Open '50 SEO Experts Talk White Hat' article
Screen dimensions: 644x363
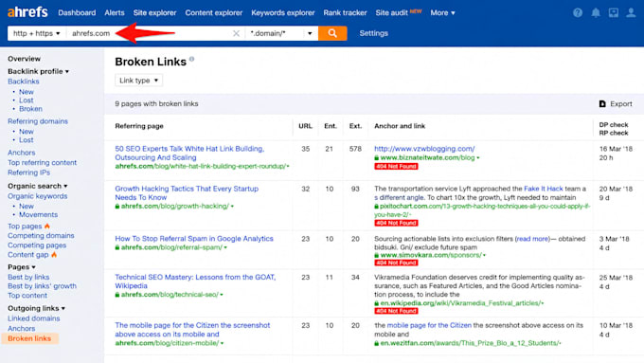coord(189,153)
